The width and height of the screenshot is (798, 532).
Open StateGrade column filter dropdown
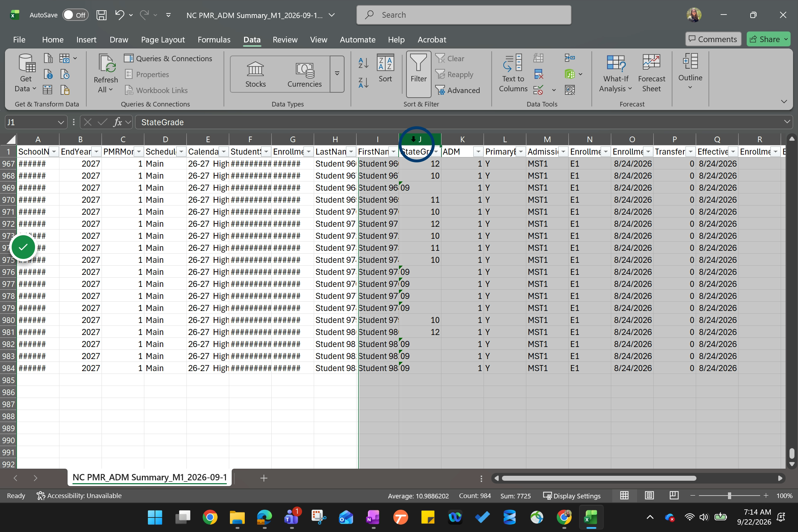point(436,152)
